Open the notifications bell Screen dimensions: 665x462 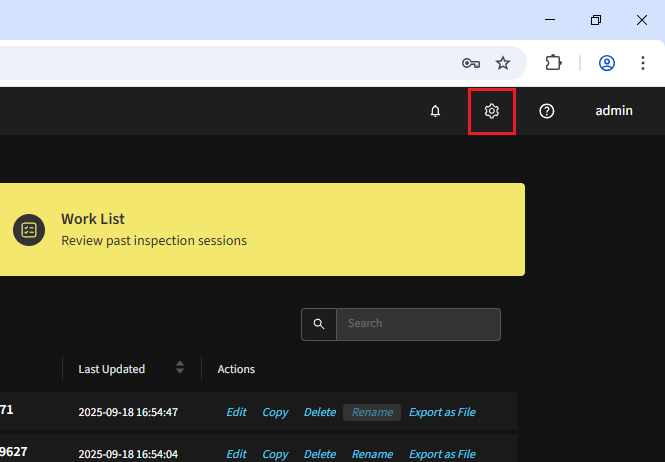coord(435,111)
